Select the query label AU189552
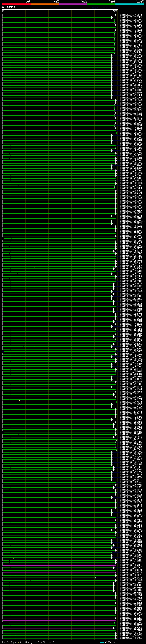 tap(8, 7)
